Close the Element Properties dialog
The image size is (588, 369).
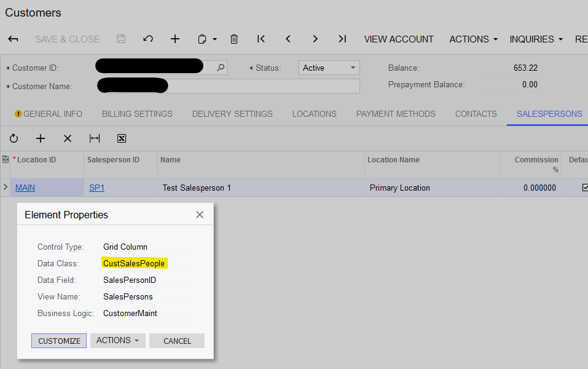tap(200, 215)
